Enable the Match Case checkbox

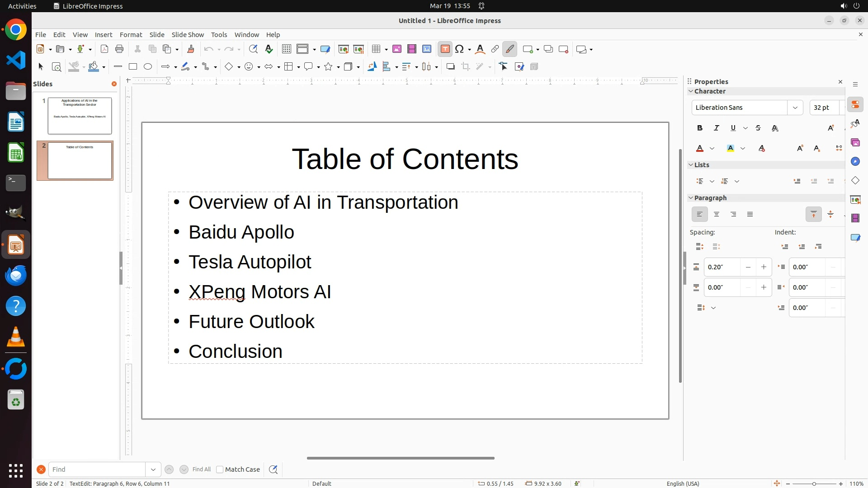220,469
